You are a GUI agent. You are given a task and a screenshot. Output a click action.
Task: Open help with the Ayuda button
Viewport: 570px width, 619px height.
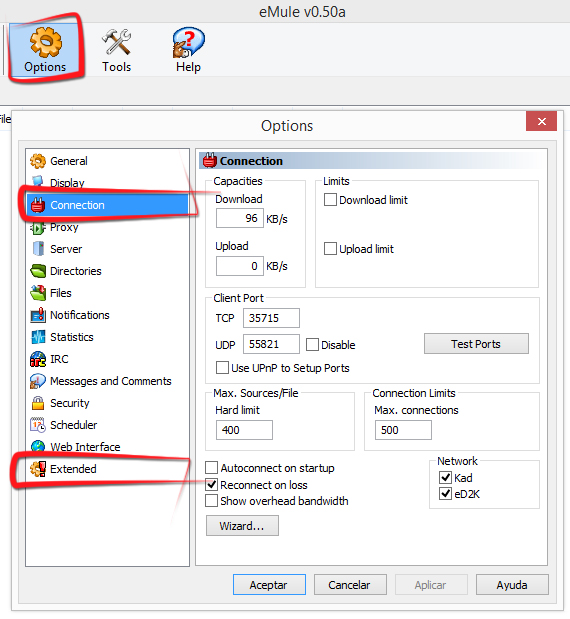tap(512, 585)
